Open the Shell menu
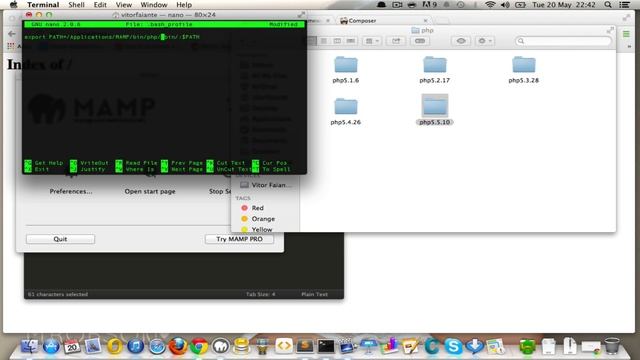 click(x=76, y=4)
